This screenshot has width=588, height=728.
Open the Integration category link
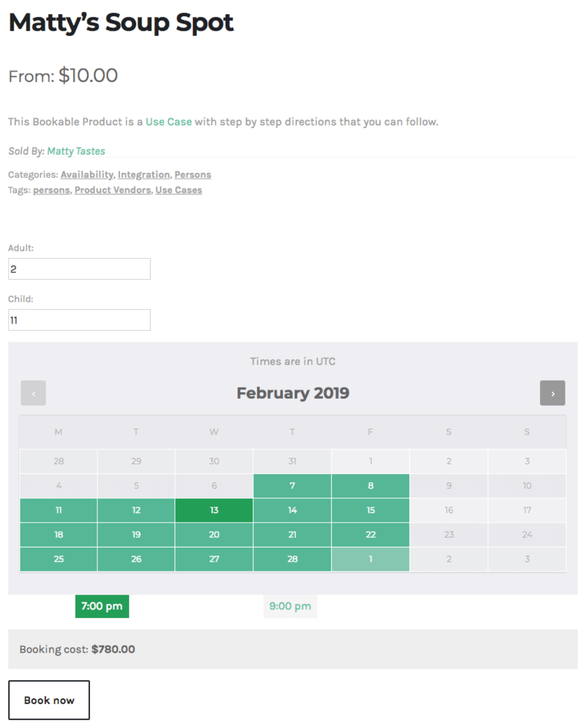pyautogui.click(x=143, y=175)
